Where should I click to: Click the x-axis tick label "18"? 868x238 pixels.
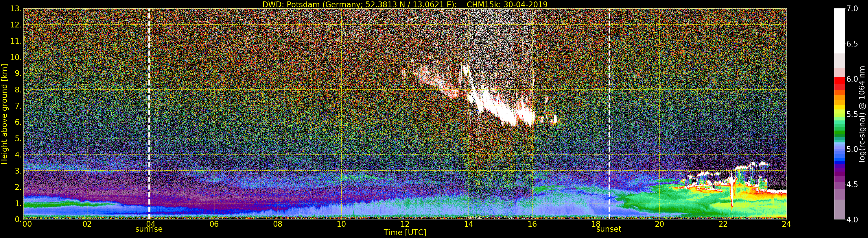(x=596, y=224)
